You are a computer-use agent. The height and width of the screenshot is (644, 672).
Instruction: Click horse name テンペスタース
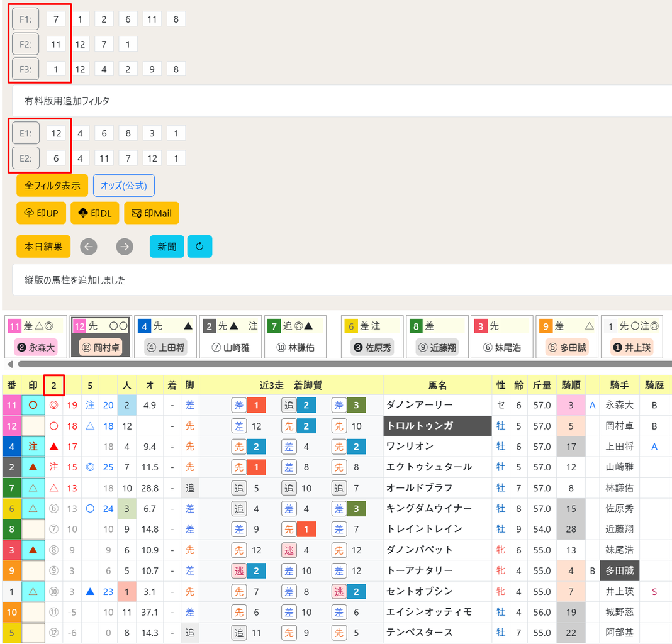coord(420,633)
